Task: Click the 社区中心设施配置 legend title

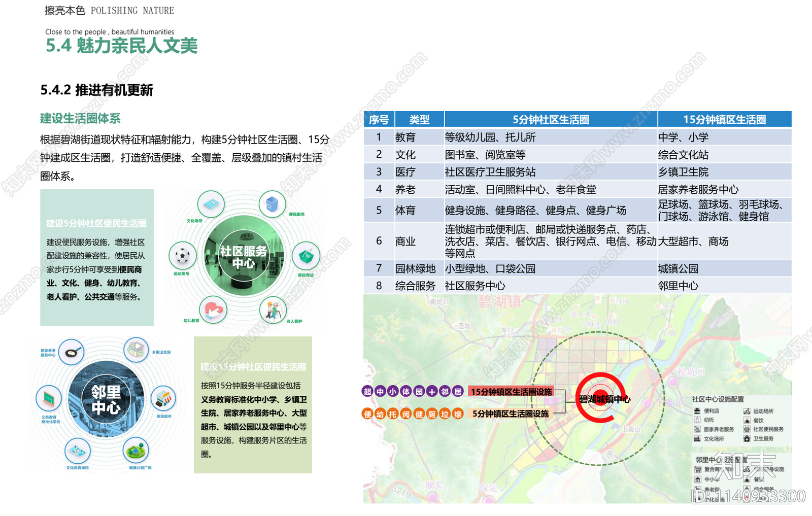Action: point(718,399)
